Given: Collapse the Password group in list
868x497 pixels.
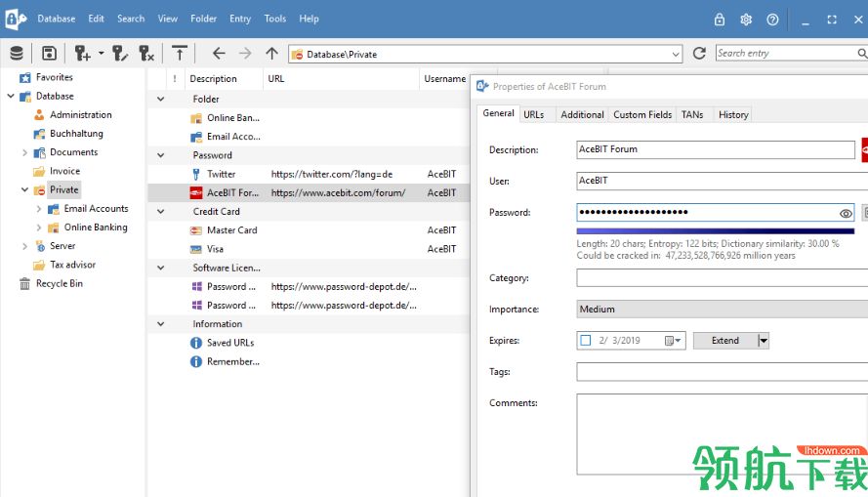Looking at the screenshot, I should click(160, 155).
